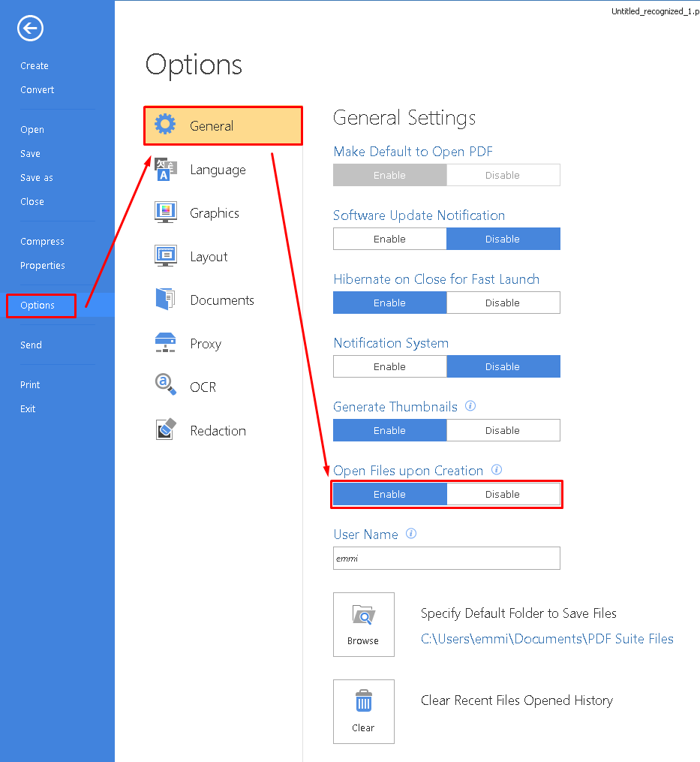Open the OCR magnifier icon
The height and width of the screenshot is (762, 700).
(165, 384)
